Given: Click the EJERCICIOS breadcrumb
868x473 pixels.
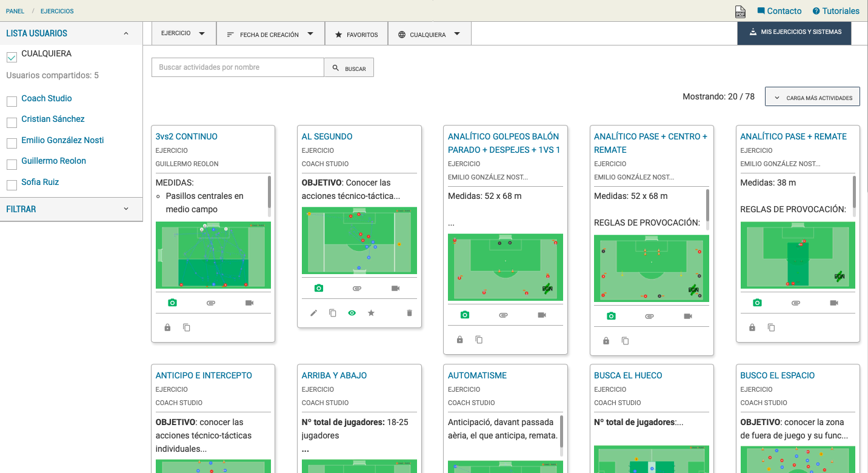Looking at the screenshot, I should (x=57, y=11).
